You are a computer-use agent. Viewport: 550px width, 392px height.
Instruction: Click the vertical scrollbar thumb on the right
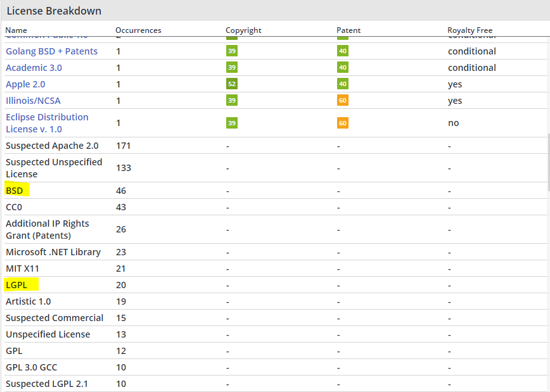tap(547, 161)
